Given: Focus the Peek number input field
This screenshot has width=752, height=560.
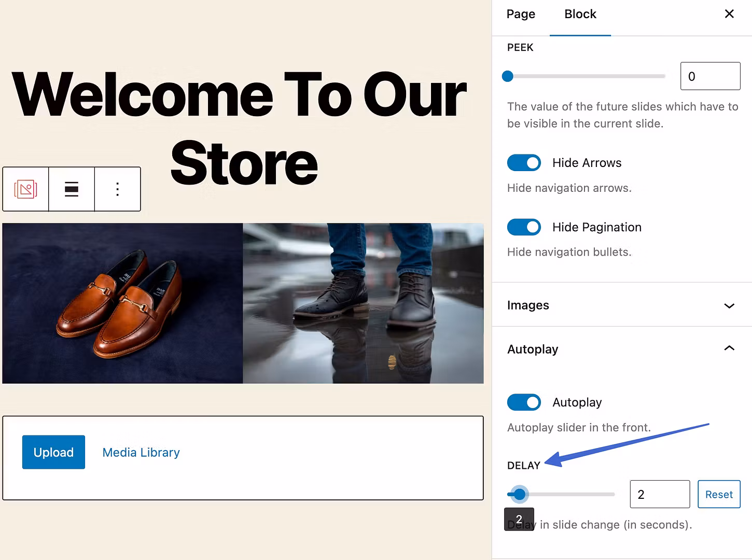Looking at the screenshot, I should tap(709, 77).
